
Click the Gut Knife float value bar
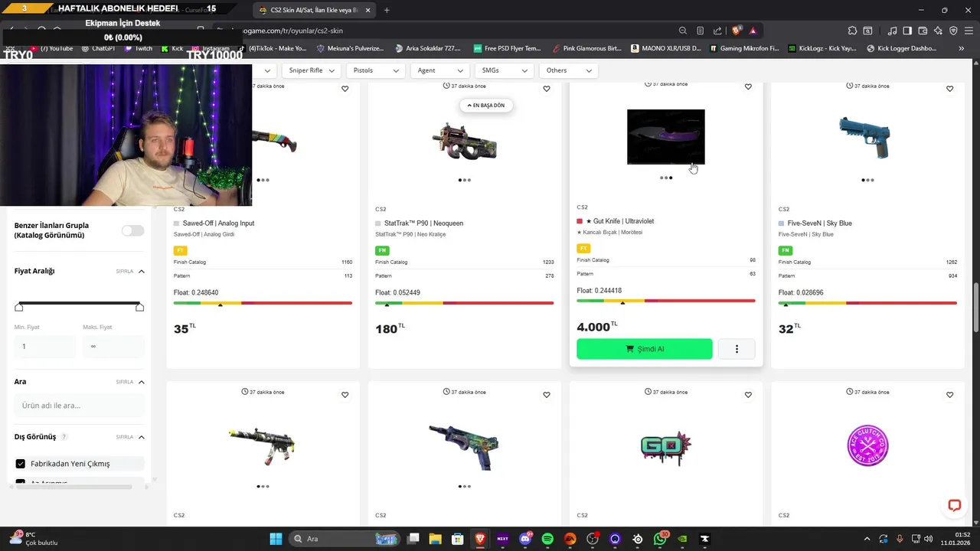pos(666,301)
